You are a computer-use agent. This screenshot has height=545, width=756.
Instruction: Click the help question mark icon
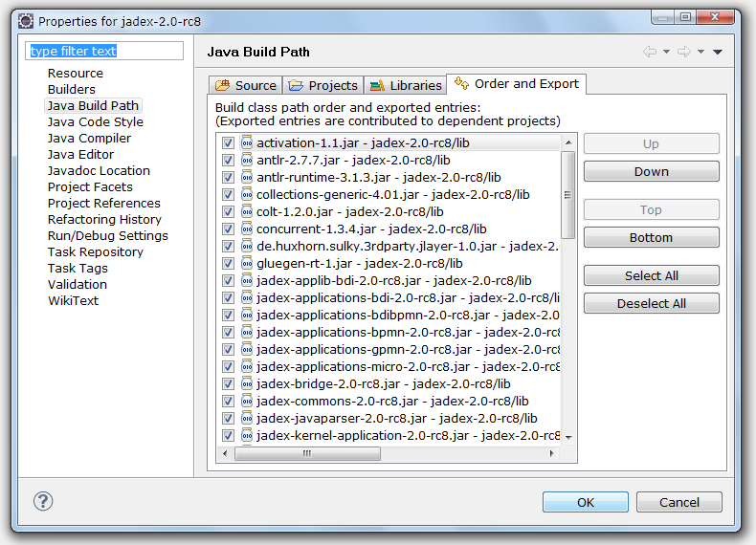[x=43, y=501]
